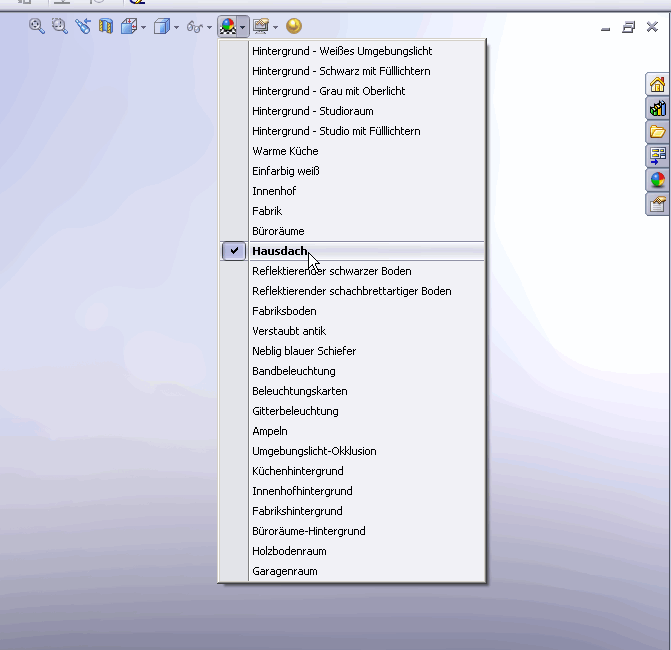Click the golden sphere render icon
Screen dimensions: 671x650
pyautogui.click(x=294, y=27)
